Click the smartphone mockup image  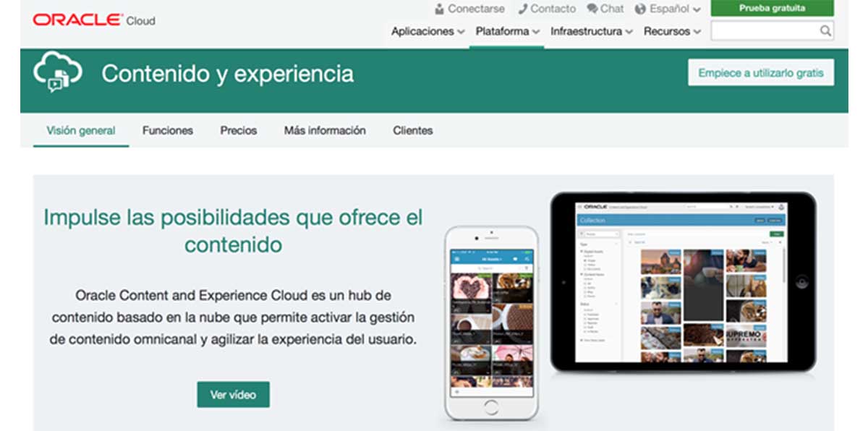(492, 323)
